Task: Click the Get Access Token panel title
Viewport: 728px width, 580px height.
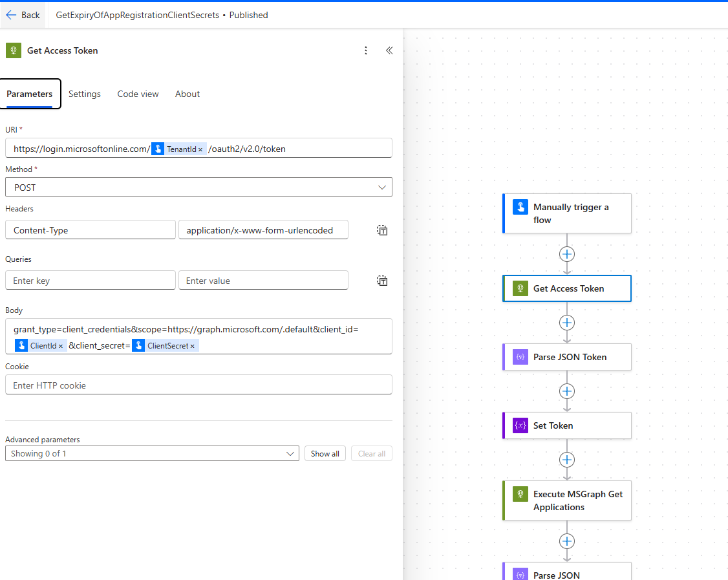Action: pos(63,50)
